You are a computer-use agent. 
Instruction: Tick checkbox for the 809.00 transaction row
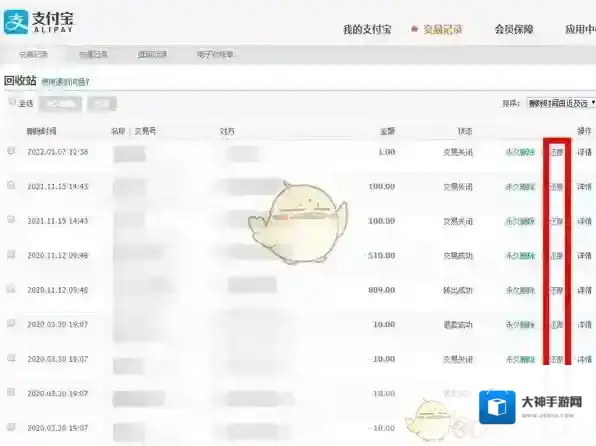click(x=11, y=289)
